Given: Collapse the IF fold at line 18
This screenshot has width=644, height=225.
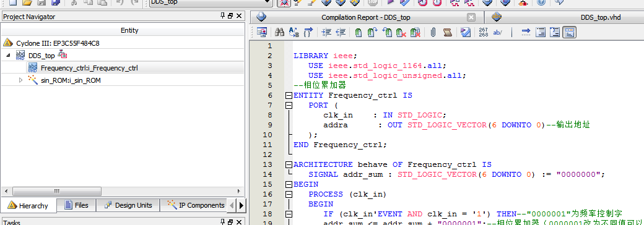Looking at the screenshot, I should point(289,214).
